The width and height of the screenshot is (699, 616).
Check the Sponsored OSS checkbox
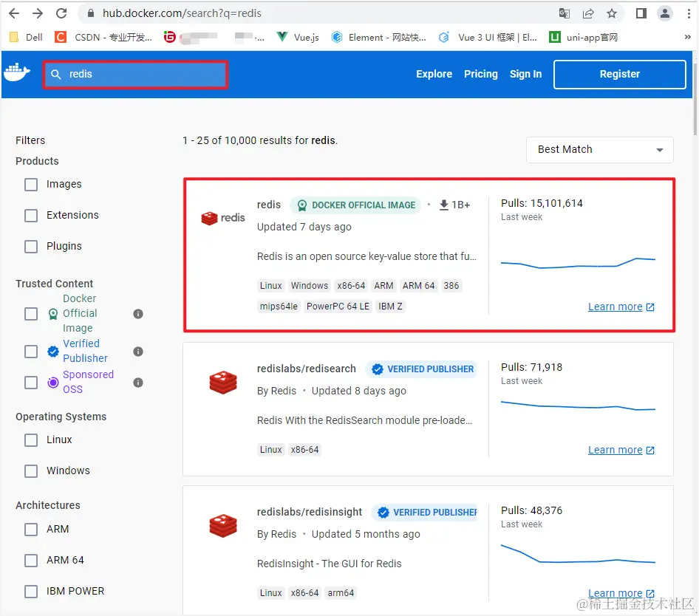31,383
